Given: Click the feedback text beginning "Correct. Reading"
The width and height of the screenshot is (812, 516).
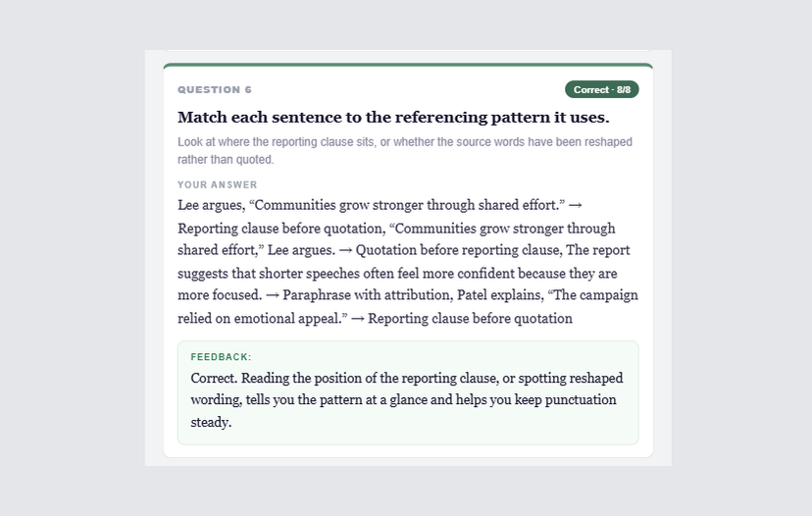Looking at the screenshot, I should click(407, 400).
